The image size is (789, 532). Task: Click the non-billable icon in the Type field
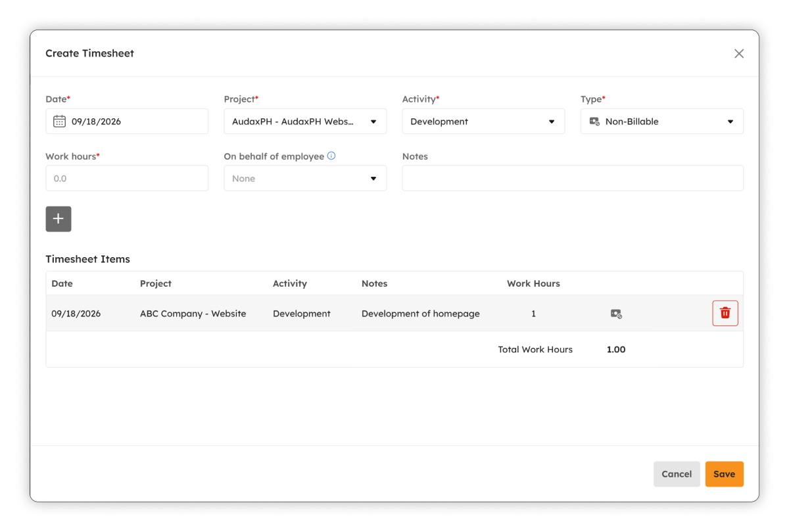[594, 122]
